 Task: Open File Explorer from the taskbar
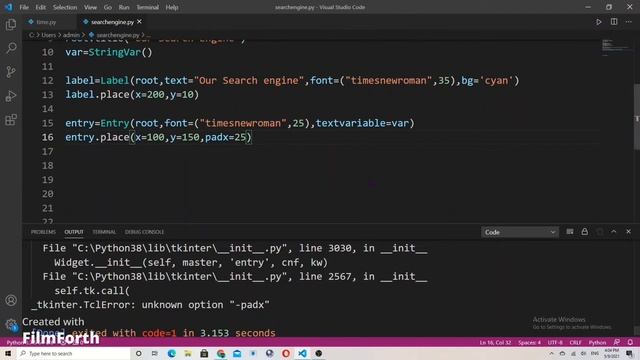click(x=188, y=353)
